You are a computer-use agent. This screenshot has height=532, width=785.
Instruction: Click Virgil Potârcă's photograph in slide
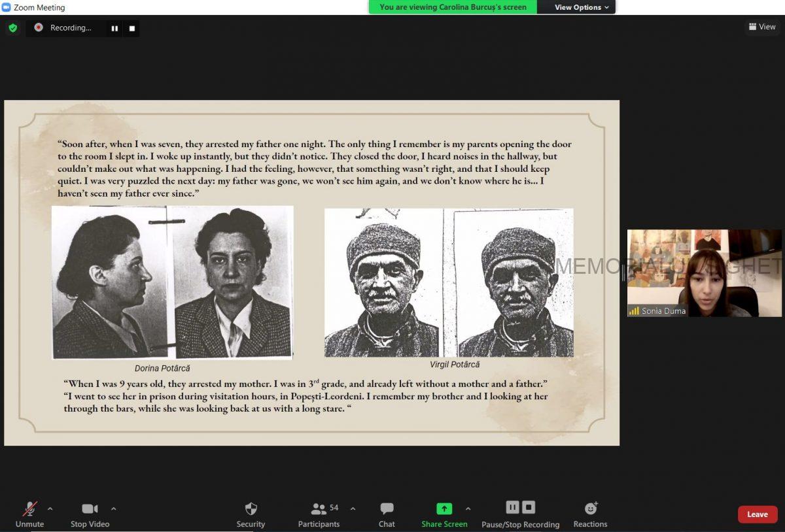[449, 282]
